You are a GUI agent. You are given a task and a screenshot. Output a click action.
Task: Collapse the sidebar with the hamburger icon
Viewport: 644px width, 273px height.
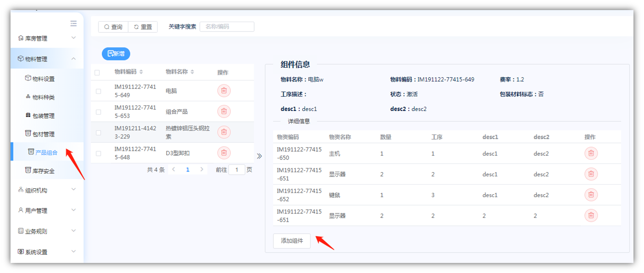pos(73,23)
